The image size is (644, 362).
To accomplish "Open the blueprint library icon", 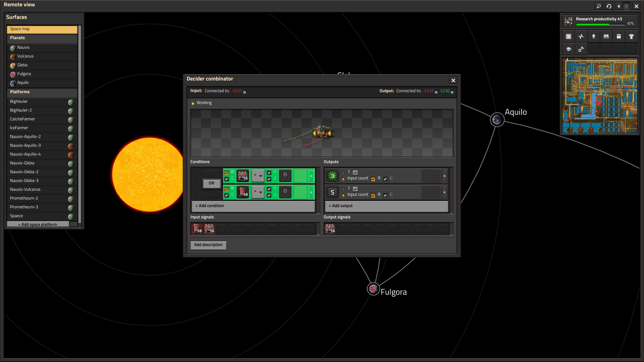I will tap(568, 36).
